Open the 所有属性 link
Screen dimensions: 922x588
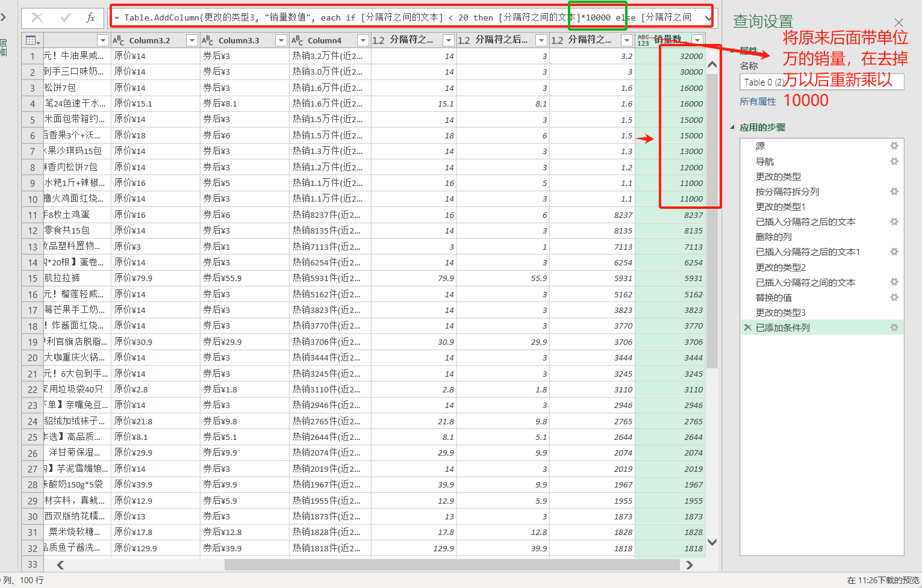758,102
